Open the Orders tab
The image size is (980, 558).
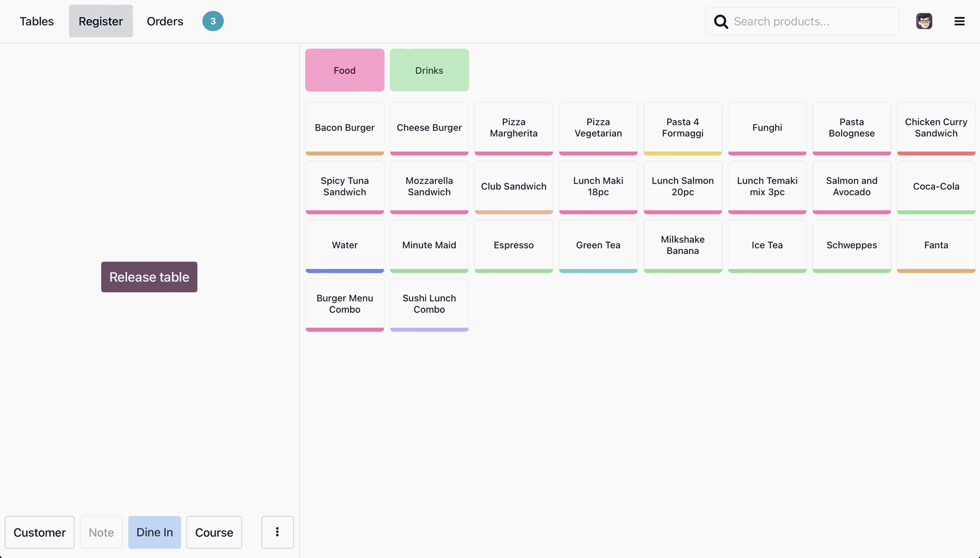(x=165, y=21)
